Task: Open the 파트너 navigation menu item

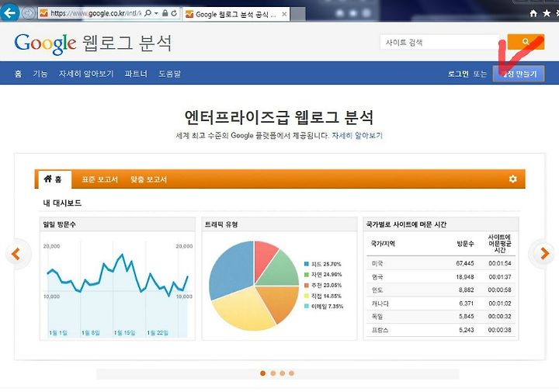Action: point(136,74)
